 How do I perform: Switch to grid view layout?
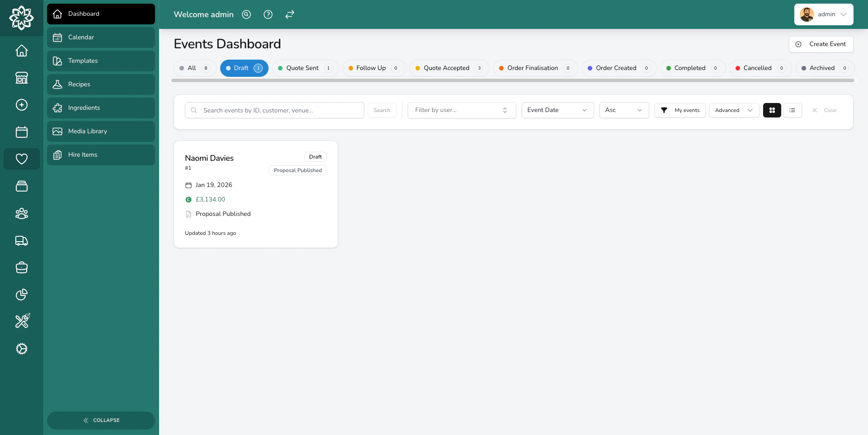772,110
